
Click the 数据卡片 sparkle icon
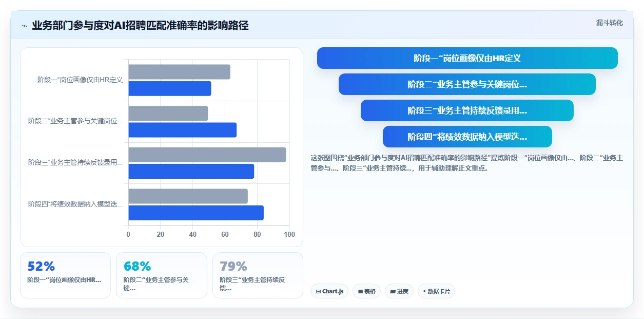[424, 291]
